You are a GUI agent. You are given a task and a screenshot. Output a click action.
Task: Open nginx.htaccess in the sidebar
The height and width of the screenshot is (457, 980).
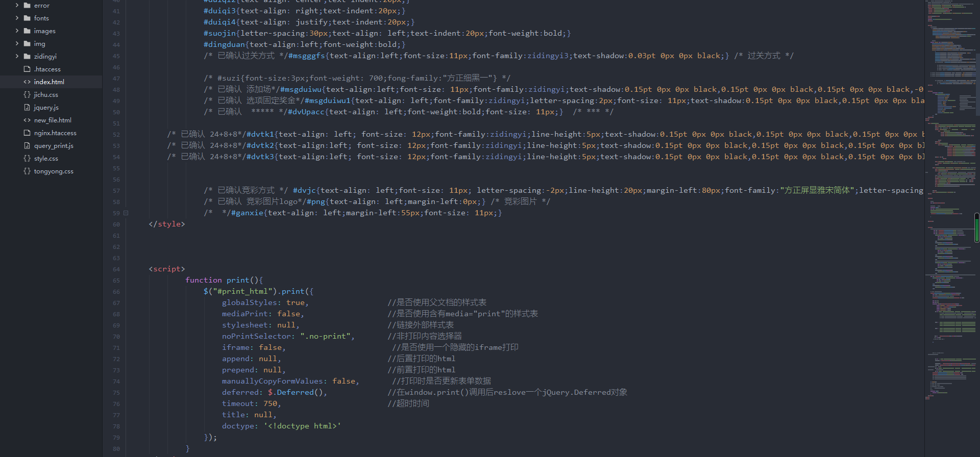tap(55, 133)
